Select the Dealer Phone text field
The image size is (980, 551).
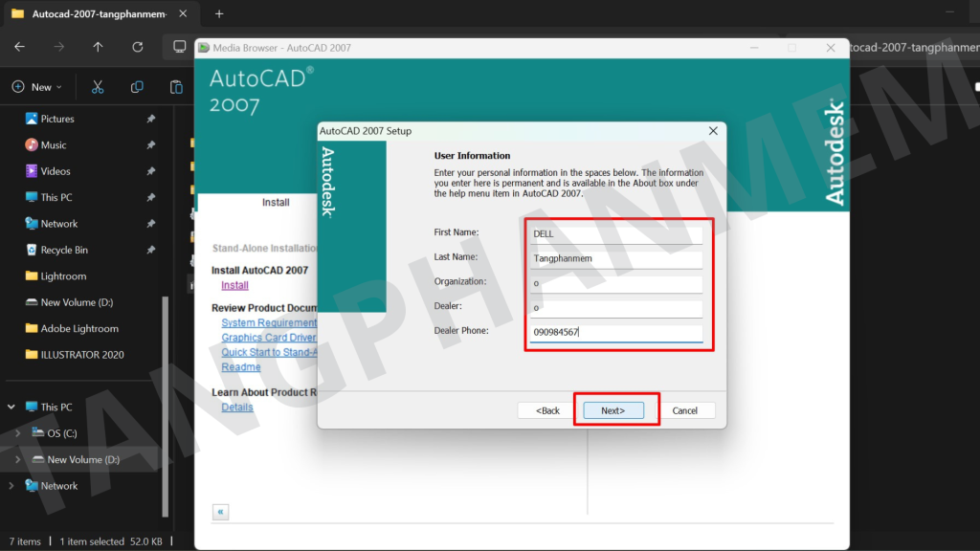[615, 333]
